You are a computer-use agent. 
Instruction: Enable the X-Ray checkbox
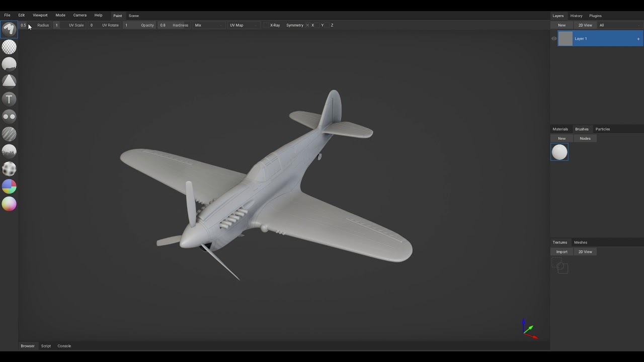pos(267,25)
